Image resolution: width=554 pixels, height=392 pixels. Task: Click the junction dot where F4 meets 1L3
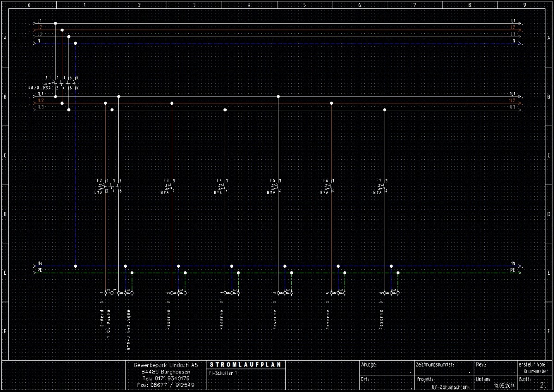225,110
